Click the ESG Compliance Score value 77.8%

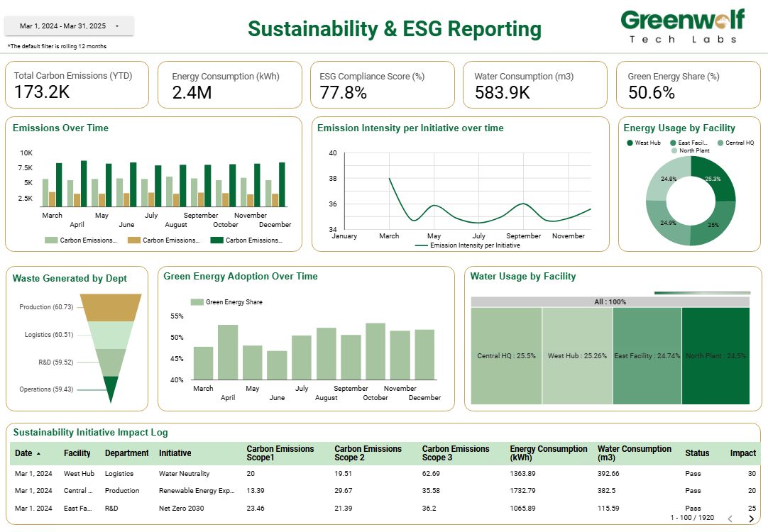(x=344, y=92)
